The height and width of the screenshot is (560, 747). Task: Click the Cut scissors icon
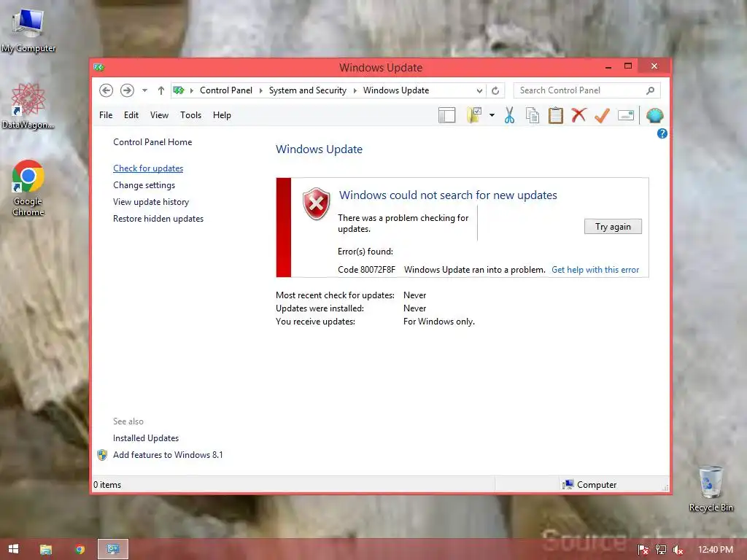(x=509, y=115)
